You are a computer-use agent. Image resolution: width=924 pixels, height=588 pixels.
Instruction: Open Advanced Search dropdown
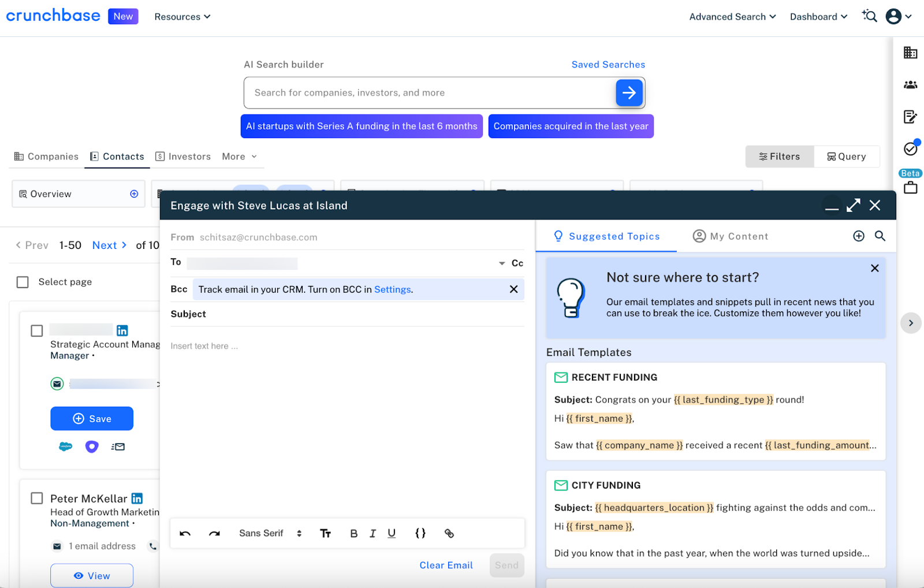click(732, 17)
